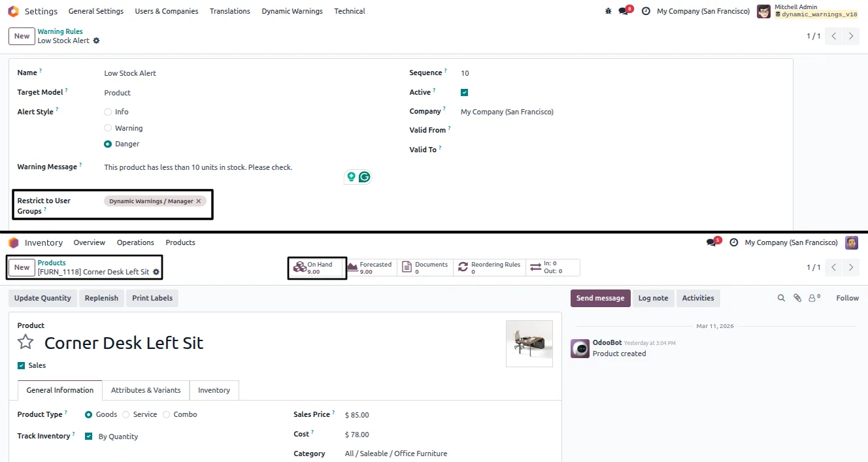Open activities clock icon in Inventory bar
Viewport: 868px width, 462px height.
(733, 242)
